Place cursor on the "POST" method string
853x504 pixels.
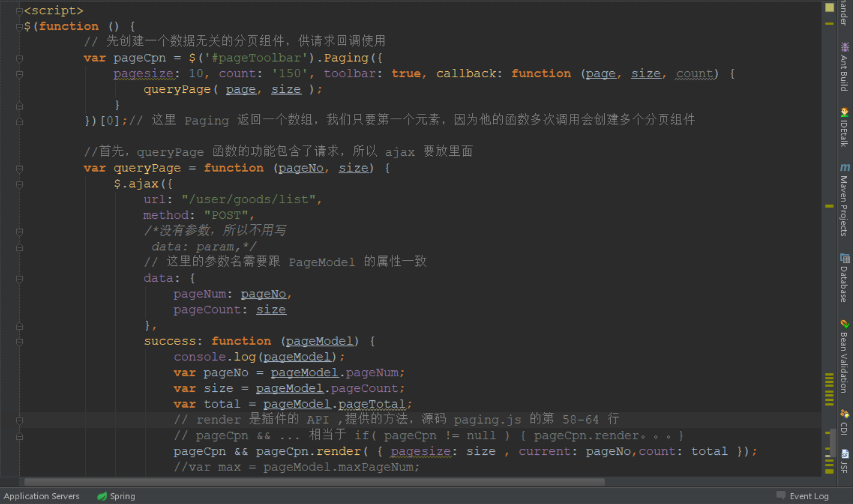[x=226, y=215]
